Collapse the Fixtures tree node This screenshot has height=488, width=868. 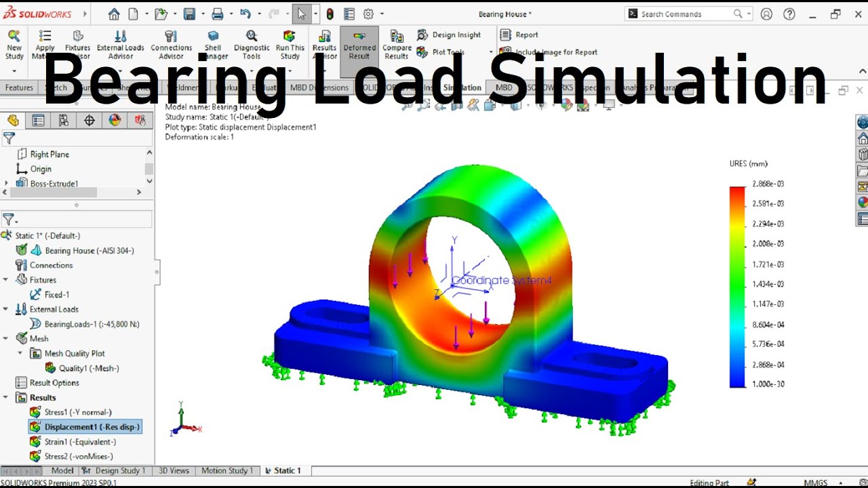[6, 279]
